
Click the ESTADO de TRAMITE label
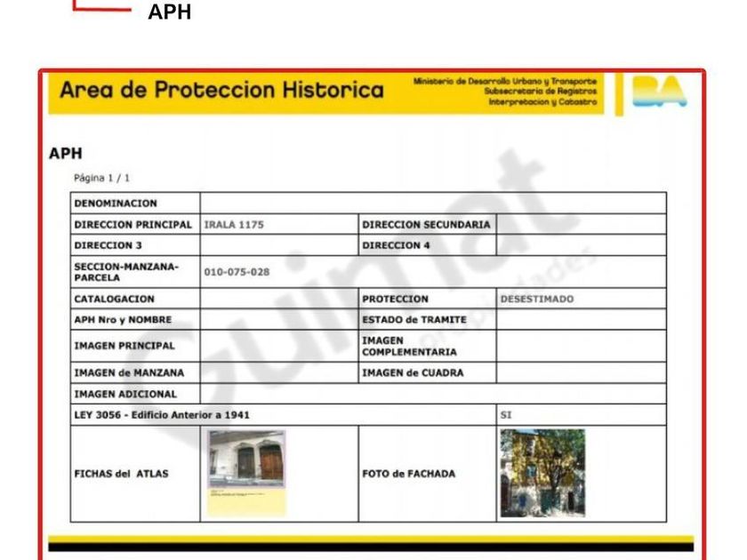(x=414, y=320)
